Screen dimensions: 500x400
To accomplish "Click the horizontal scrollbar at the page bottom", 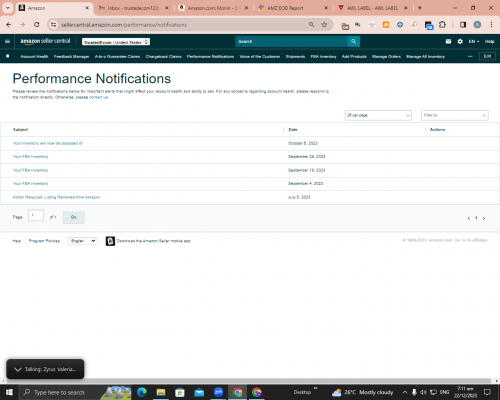I will pos(248,381).
